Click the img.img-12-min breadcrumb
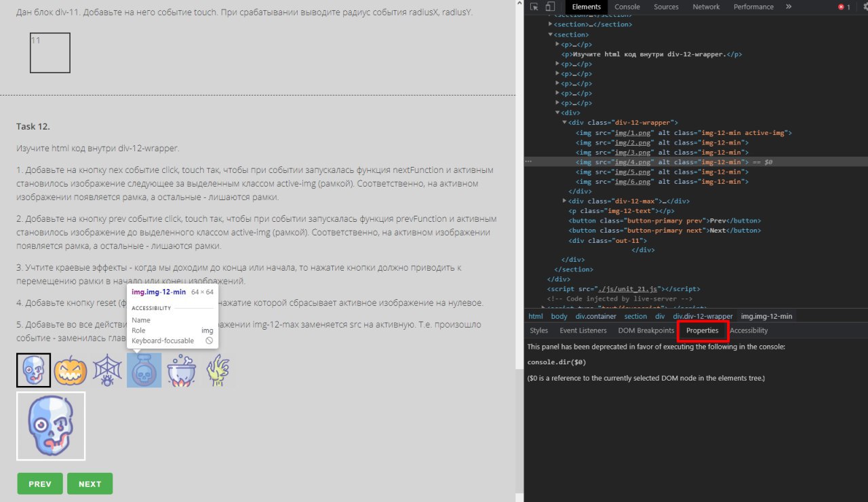 coord(766,316)
